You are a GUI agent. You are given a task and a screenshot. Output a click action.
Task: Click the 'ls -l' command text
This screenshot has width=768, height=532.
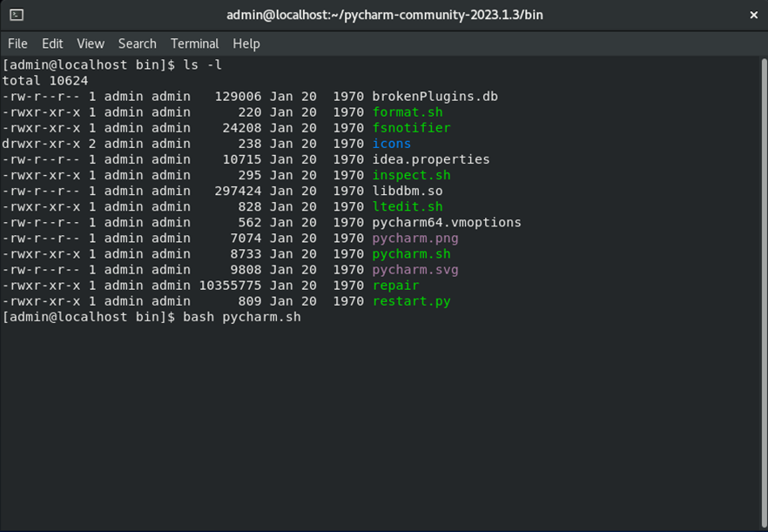pyautogui.click(x=202, y=65)
